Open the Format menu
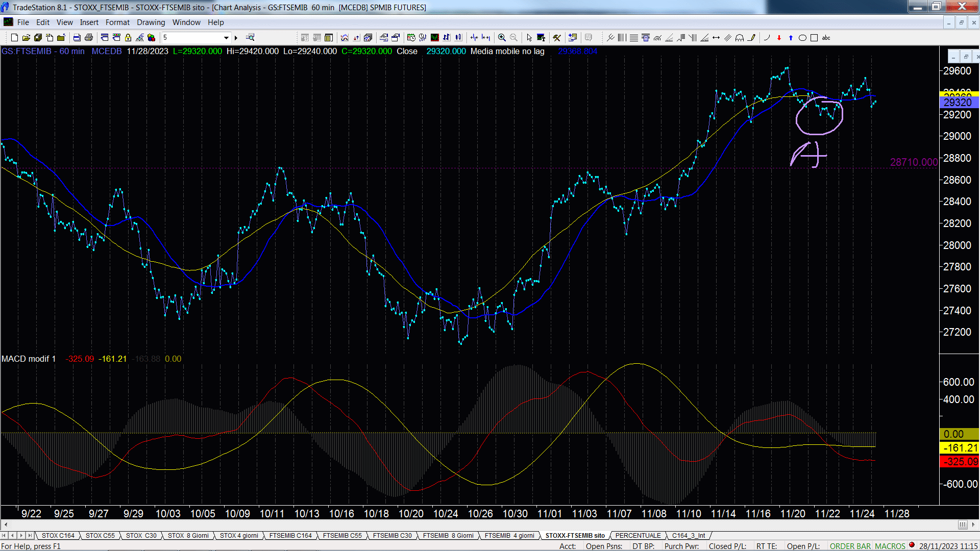 [x=117, y=22]
